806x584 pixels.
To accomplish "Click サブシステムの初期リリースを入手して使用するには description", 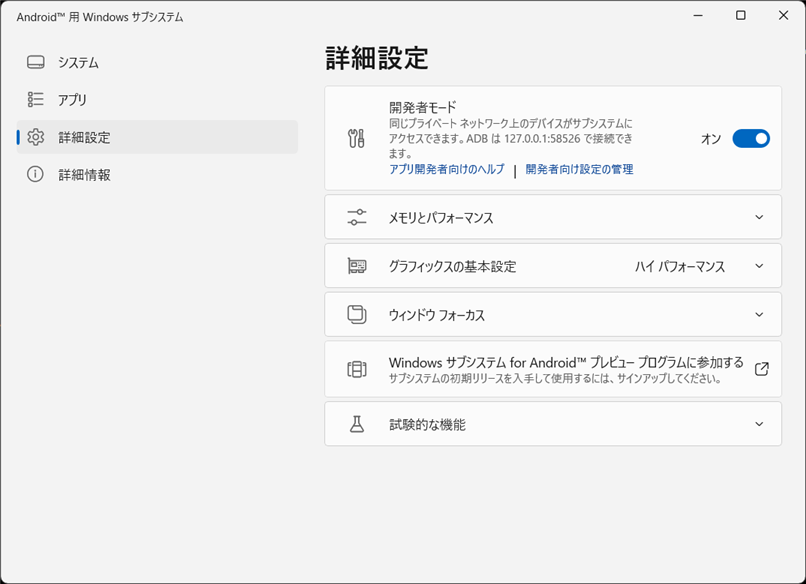I will [555, 379].
